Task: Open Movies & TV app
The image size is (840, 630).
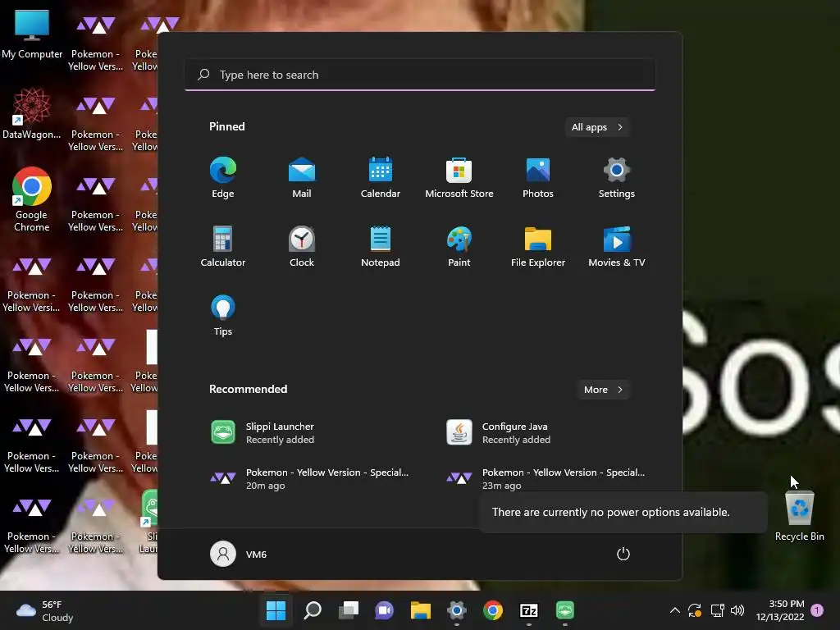Action: [617, 246]
